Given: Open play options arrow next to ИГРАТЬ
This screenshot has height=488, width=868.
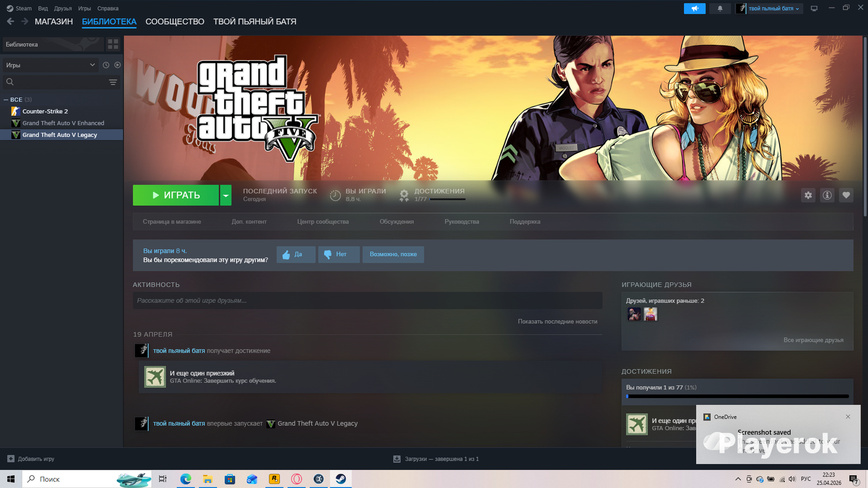Looking at the screenshot, I should click(226, 195).
